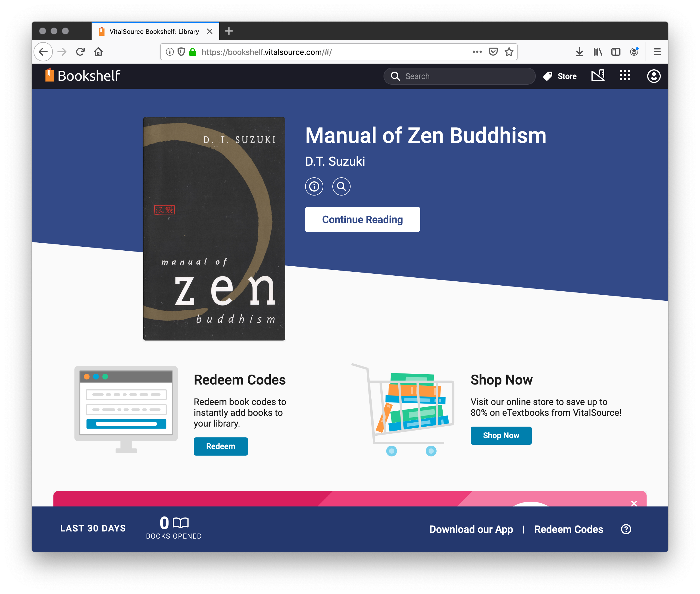Click Download our App link
This screenshot has width=700, height=594.
[470, 529]
